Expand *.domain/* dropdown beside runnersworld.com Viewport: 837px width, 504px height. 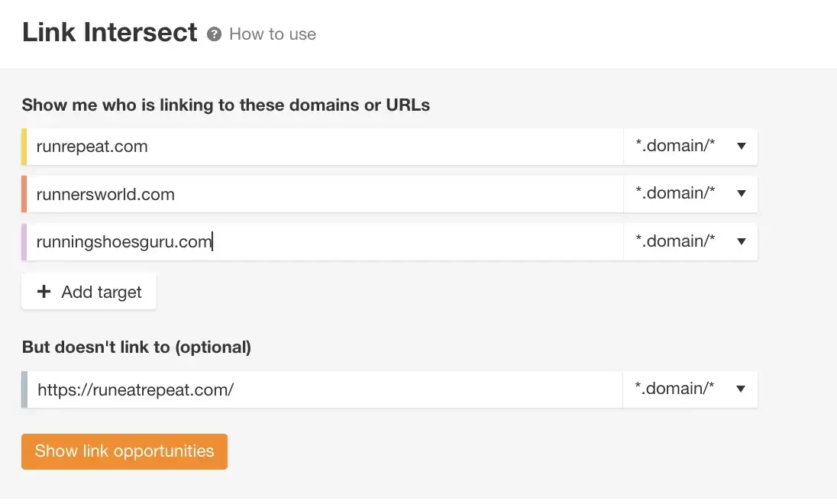click(690, 194)
